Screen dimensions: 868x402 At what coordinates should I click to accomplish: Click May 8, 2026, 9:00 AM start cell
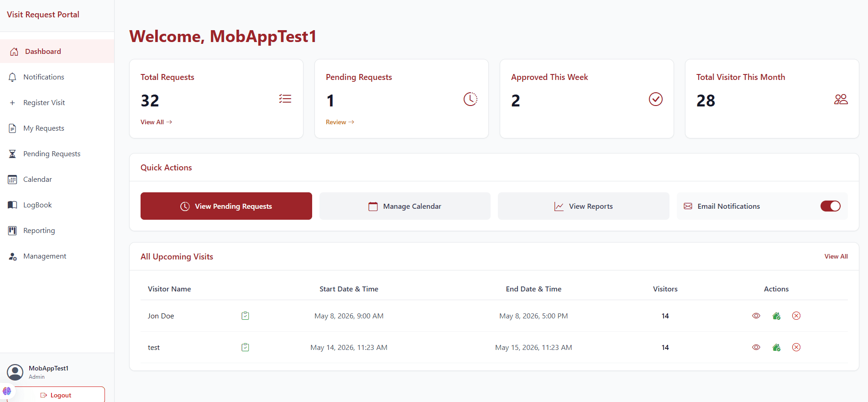349,316
